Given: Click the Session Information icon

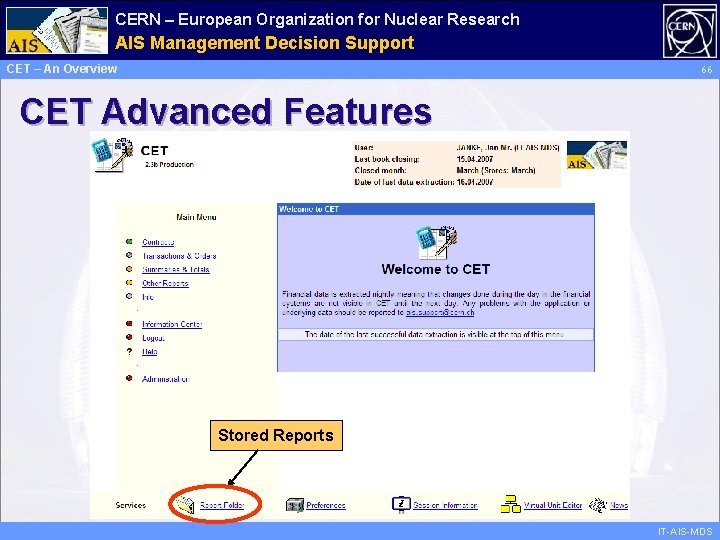Looking at the screenshot, I should (401, 504).
